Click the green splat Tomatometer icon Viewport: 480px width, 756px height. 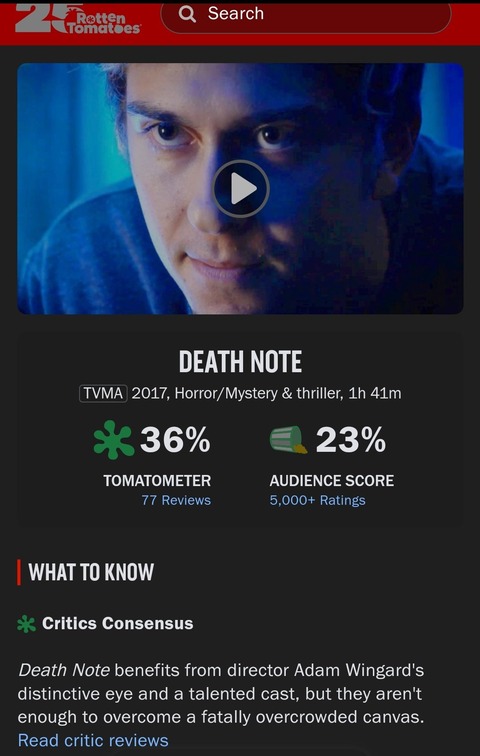114,440
